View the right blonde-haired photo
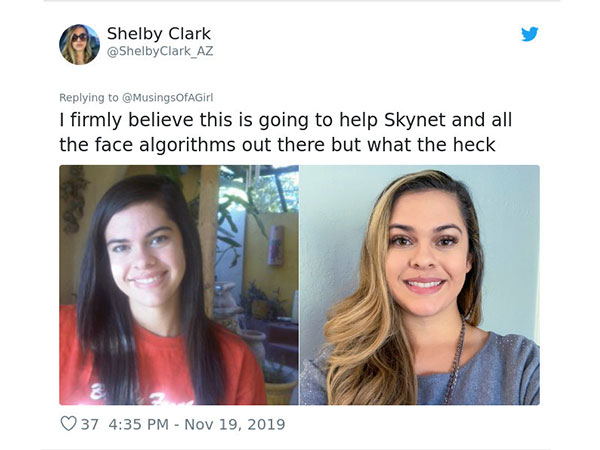The width and height of the screenshot is (600, 450). point(420,285)
